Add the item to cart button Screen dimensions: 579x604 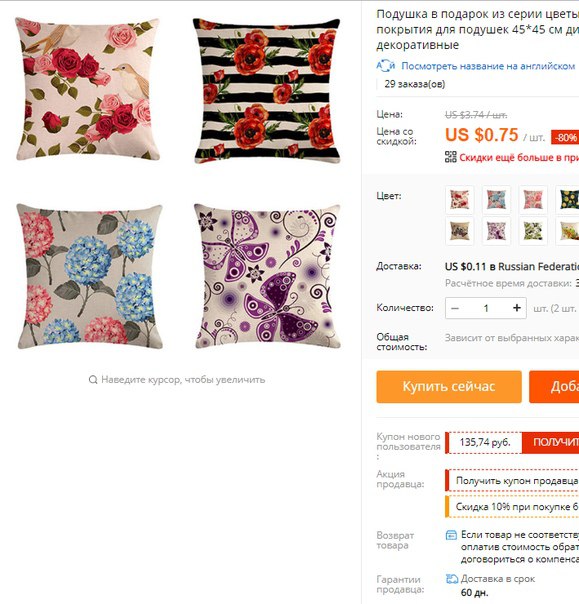click(554, 387)
